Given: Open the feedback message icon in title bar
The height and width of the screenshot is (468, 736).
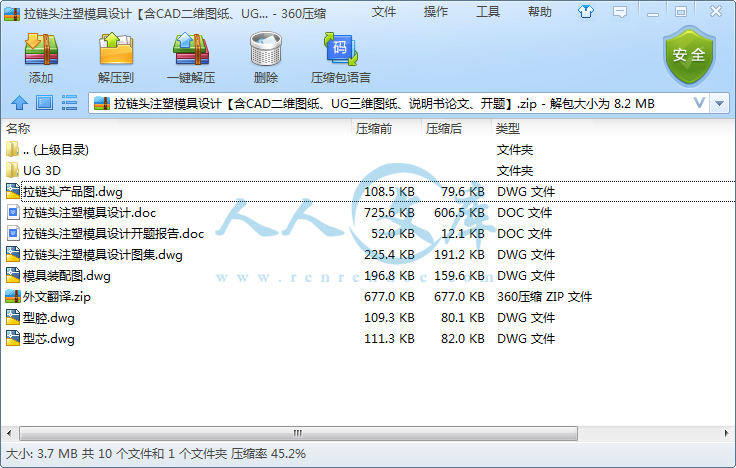Looking at the screenshot, I should point(620,12).
